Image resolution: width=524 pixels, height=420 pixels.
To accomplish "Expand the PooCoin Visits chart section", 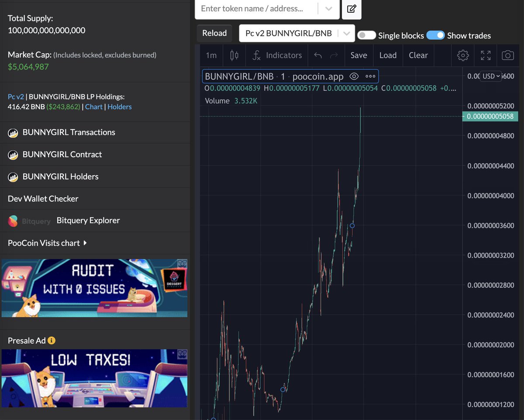I will tap(47, 243).
